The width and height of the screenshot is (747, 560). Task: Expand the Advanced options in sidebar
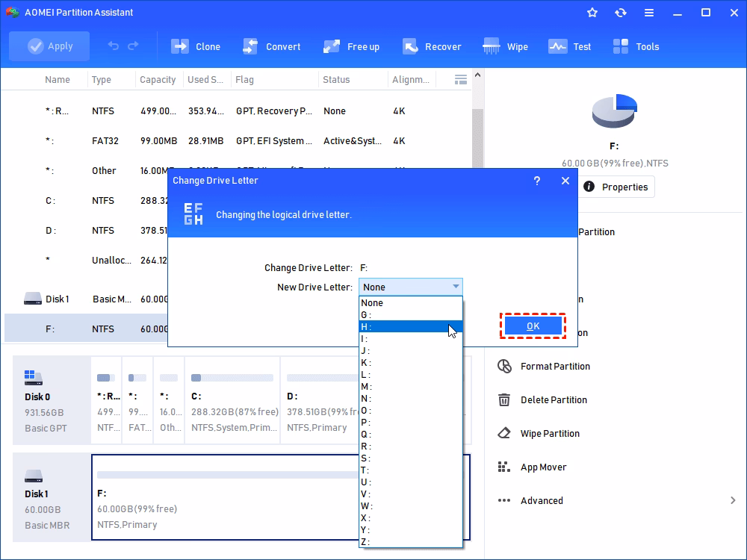point(542,500)
